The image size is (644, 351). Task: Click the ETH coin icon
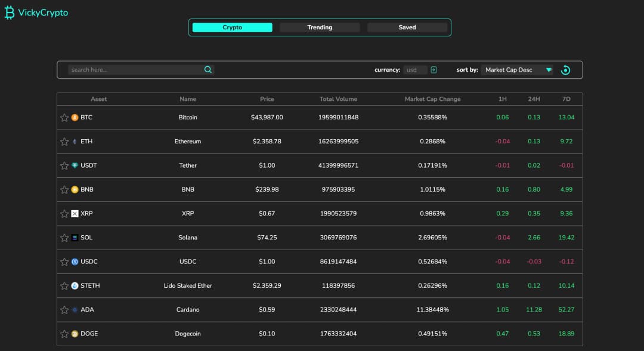75,141
